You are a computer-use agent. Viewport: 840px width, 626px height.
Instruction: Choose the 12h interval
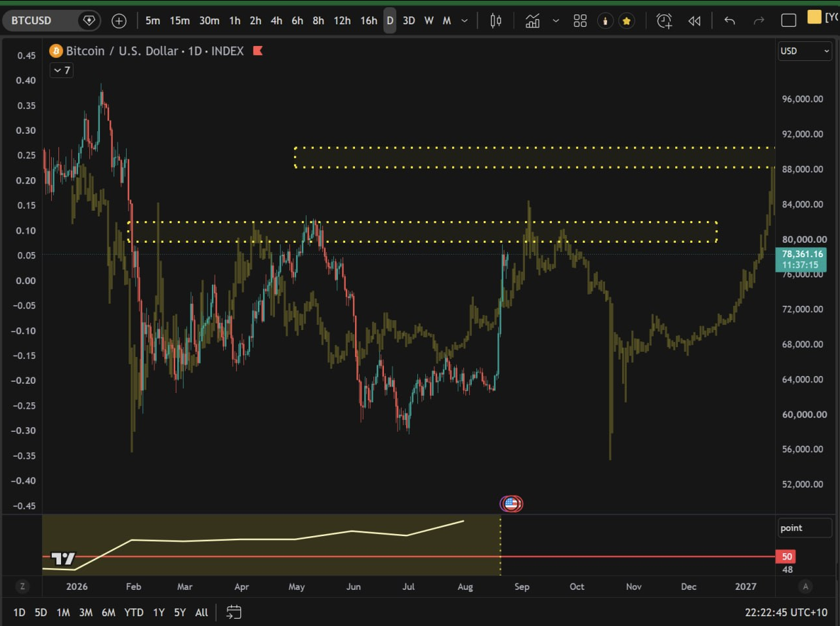pyautogui.click(x=342, y=21)
